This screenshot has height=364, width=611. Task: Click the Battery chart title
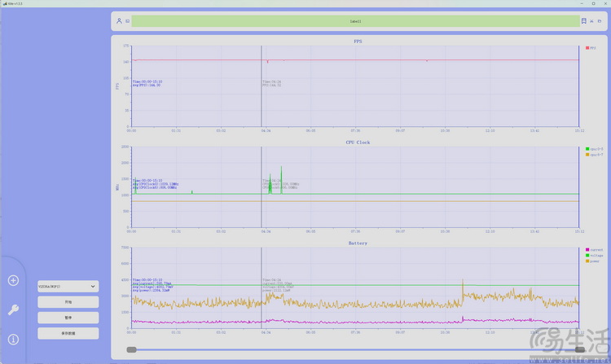pos(358,243)
